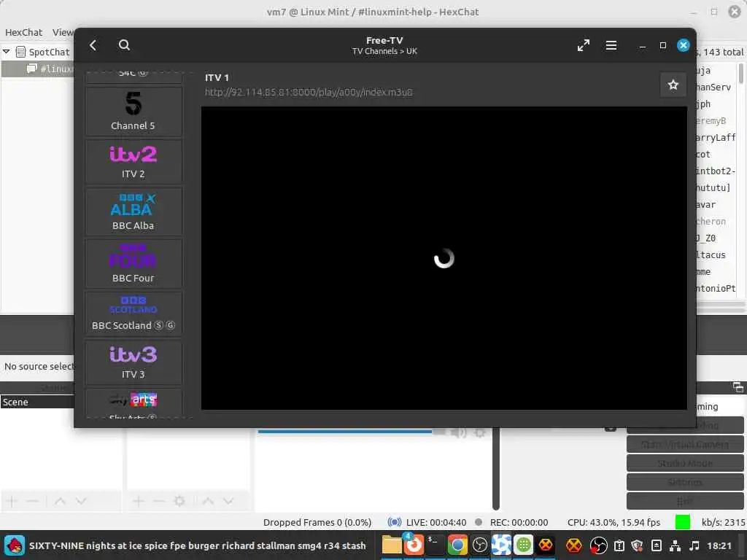Open the Angry Birds taskbar menu icon
The height and width of the screenshot is (560, 747).
14,545
